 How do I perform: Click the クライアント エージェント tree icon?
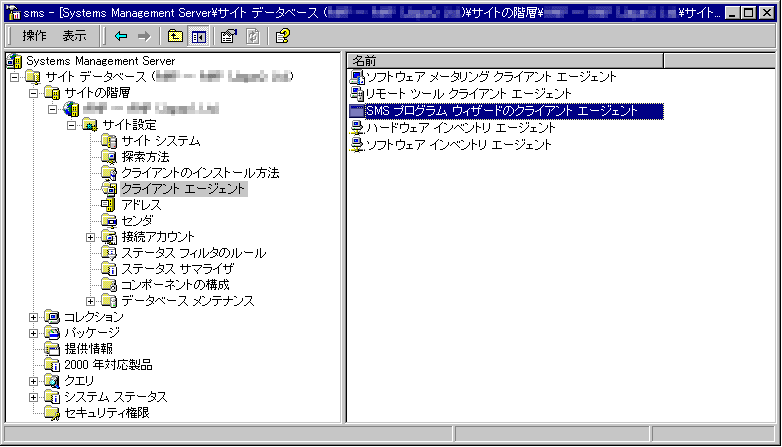(x=109, y=189)
